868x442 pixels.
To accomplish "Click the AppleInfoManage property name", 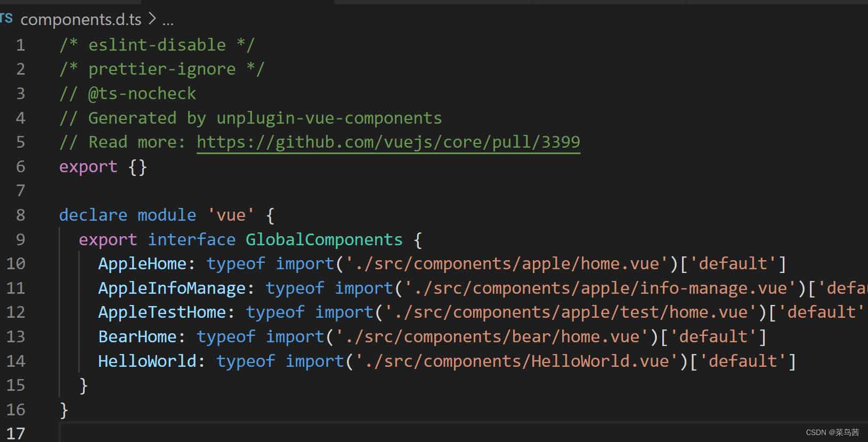I will coord(172,288).
